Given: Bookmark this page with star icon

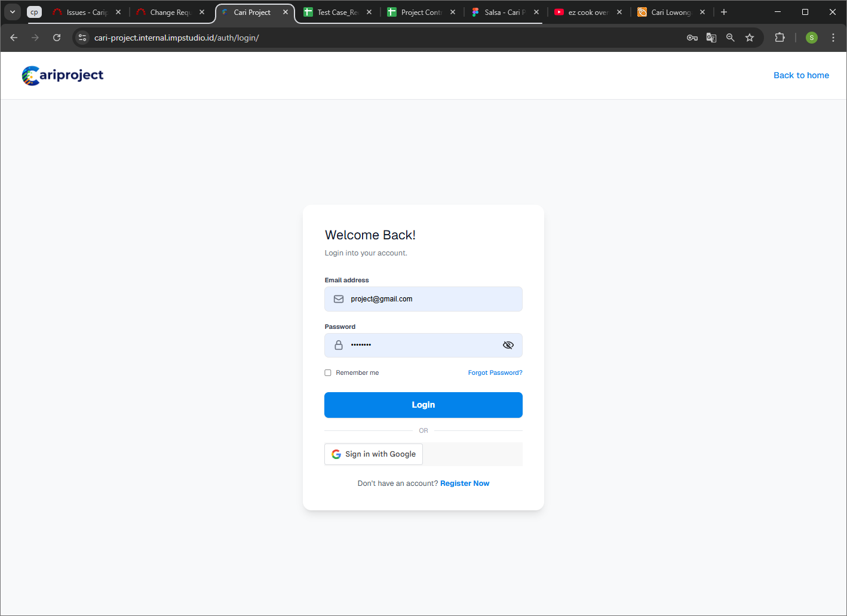Looking at the screenshot, I should coord(750,38).
